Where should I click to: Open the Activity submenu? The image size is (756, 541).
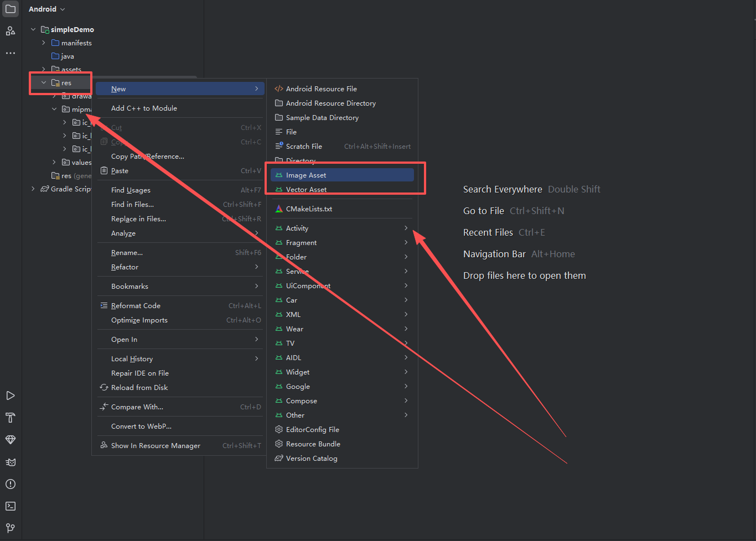(297, 228)
